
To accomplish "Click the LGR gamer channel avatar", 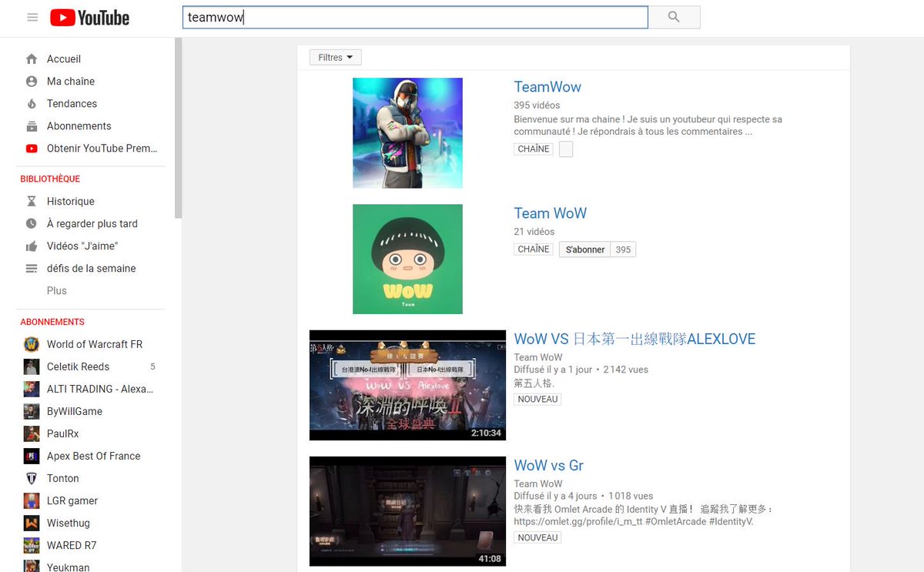I will tap(32, 500).
